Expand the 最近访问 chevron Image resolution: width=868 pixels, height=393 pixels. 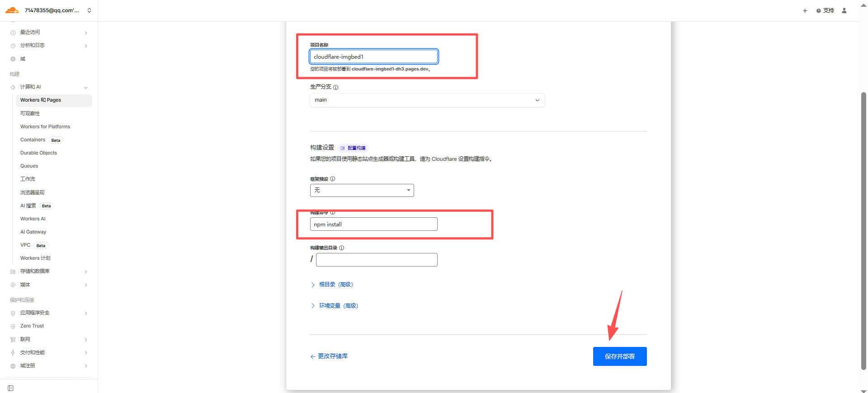[86, 33]
